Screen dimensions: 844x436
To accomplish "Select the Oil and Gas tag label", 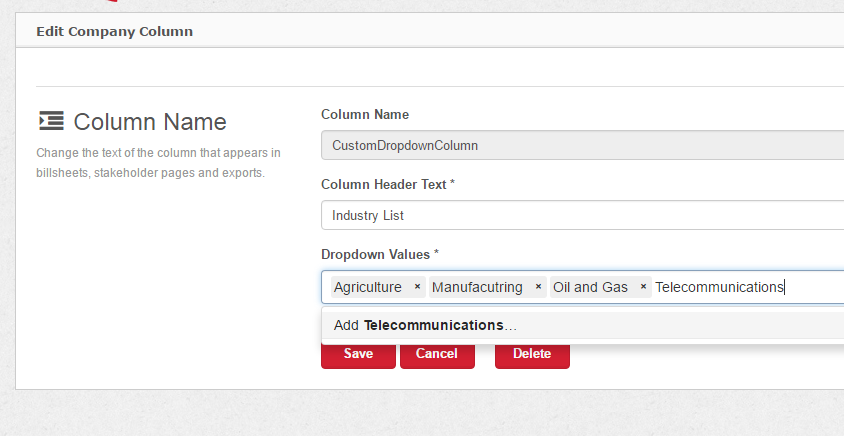I will coord(590,287).
